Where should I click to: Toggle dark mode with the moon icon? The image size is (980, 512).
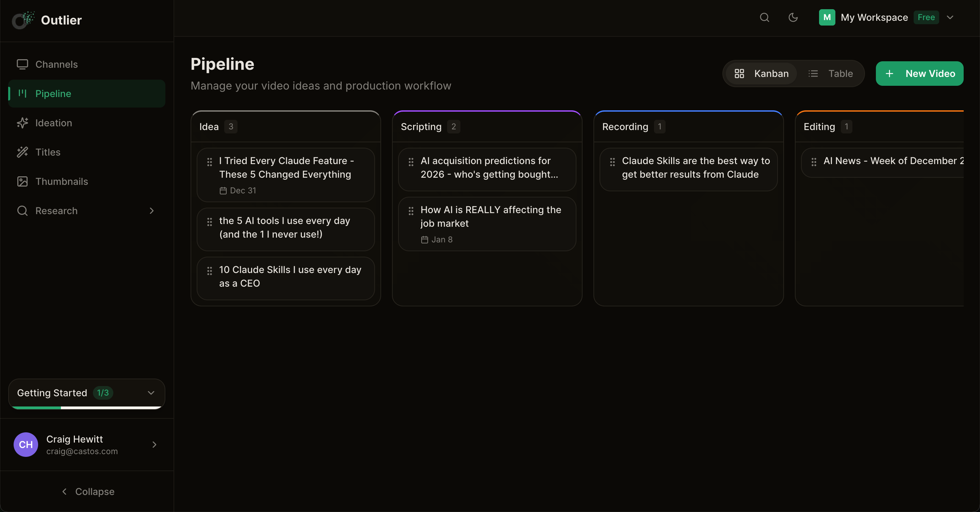(793, 17)
